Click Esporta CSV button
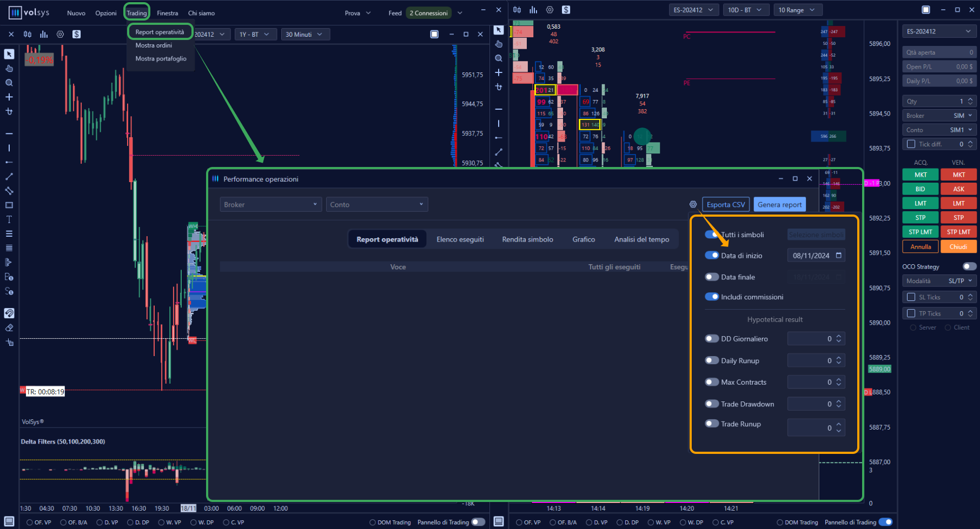 (726, 204)
